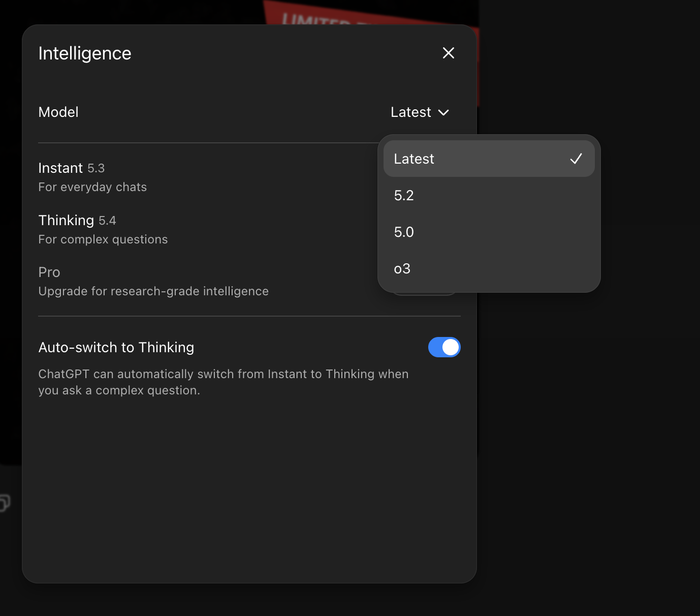The width and height of the screenshot is (700, 616).
Task: Click the checkmark icon beside Latest option
Action: [x=576, y=159]
